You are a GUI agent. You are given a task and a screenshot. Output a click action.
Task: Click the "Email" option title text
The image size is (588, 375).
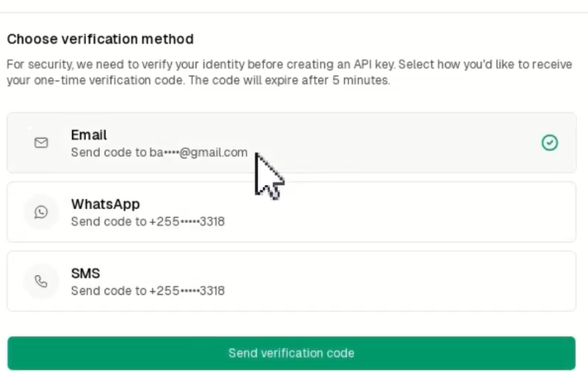pyautogui.click(x=88, y=135)
